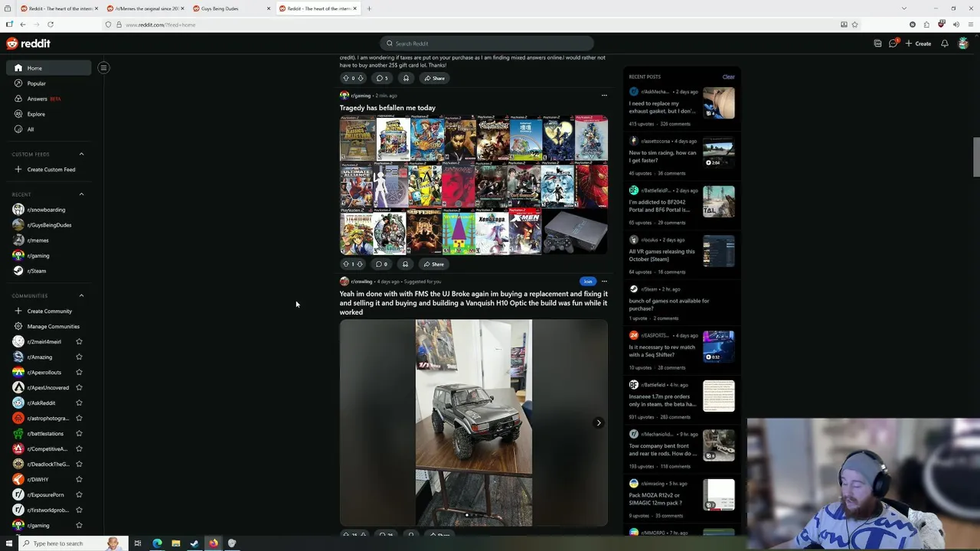The image size is (980, 551).
Task: Click the user profile avatar in header
Action: tap(963, 44)
